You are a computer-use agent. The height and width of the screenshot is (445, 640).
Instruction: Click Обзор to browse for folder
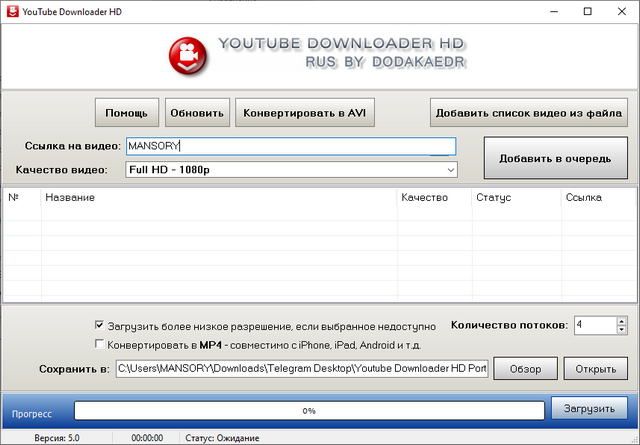point(525,369)
